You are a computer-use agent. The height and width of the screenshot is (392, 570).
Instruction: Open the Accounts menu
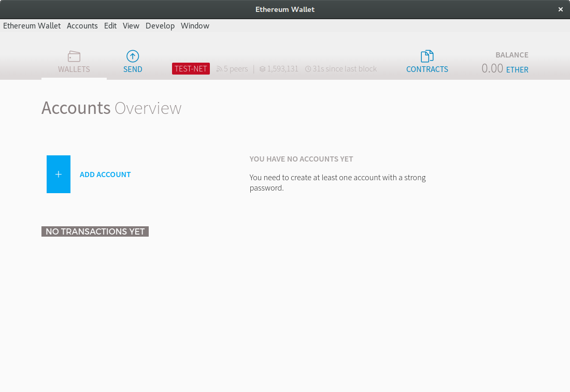point(82,26)
